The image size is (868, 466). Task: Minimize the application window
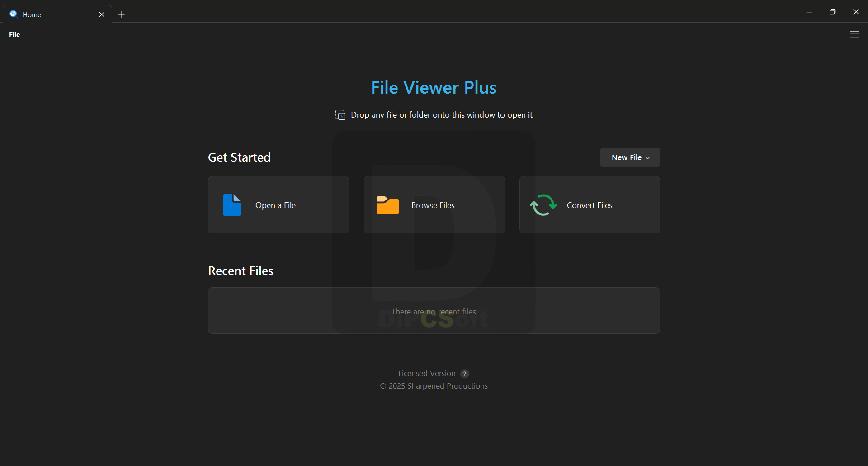pos(809,12)
